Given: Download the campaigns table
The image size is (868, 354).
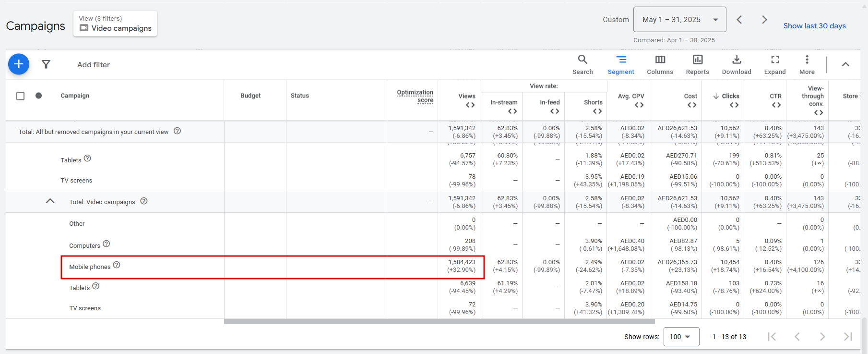Looking at the screenshot, I should [x=737, y=64].
